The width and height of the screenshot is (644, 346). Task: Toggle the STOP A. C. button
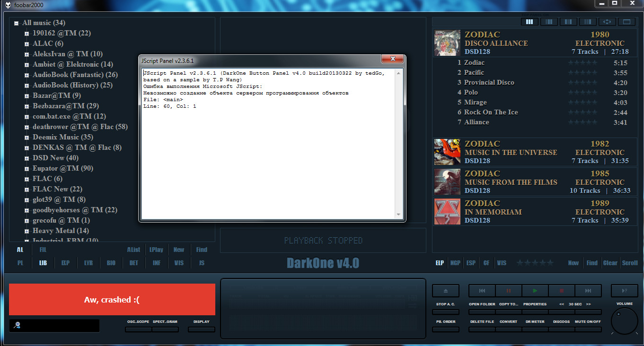445,312
